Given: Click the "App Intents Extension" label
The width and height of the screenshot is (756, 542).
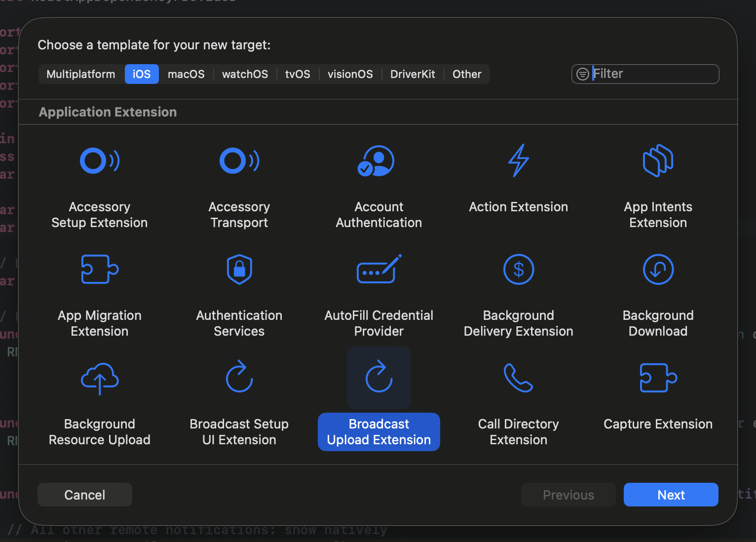Looking at the screenshot, I should 658,215.
